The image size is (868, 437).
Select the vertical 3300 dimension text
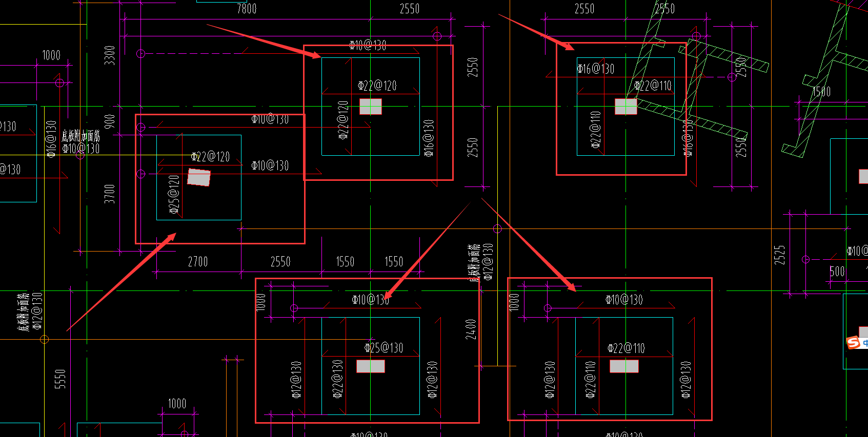tap(110, 55)
